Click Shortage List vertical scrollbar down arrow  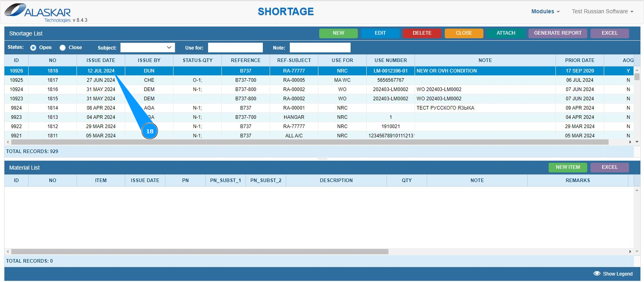tap(637, 142)
